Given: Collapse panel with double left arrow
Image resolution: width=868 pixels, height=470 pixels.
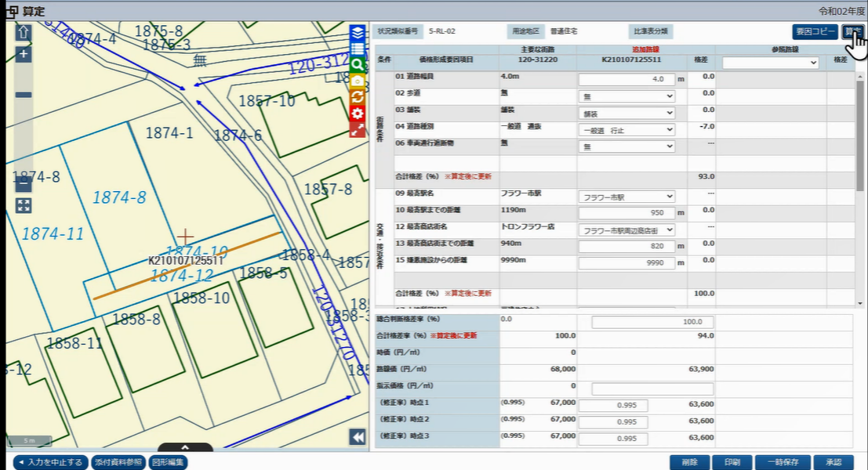Looking at the screenshot, I should pos(358,437).
